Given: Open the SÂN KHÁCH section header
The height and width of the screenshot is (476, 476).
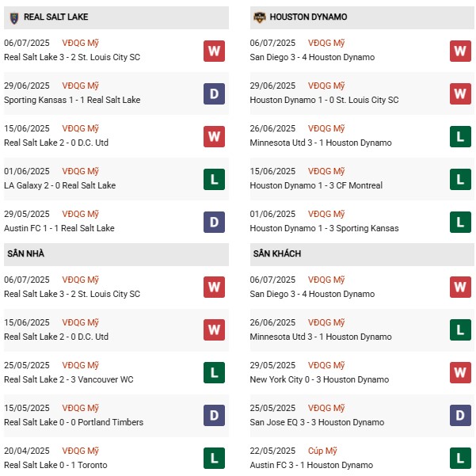Looking at the screenshot, I should (x=276, y=253).
